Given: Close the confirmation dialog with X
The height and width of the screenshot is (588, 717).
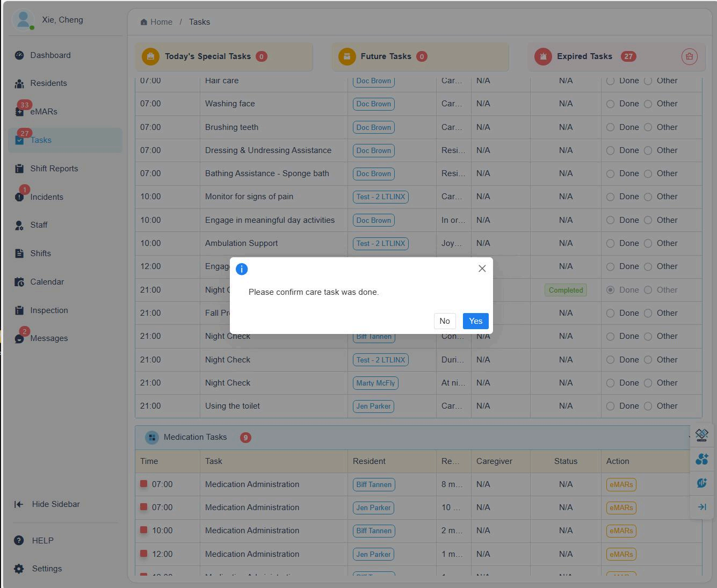Looking at the screenshot, I should click(x=482, y=268).
